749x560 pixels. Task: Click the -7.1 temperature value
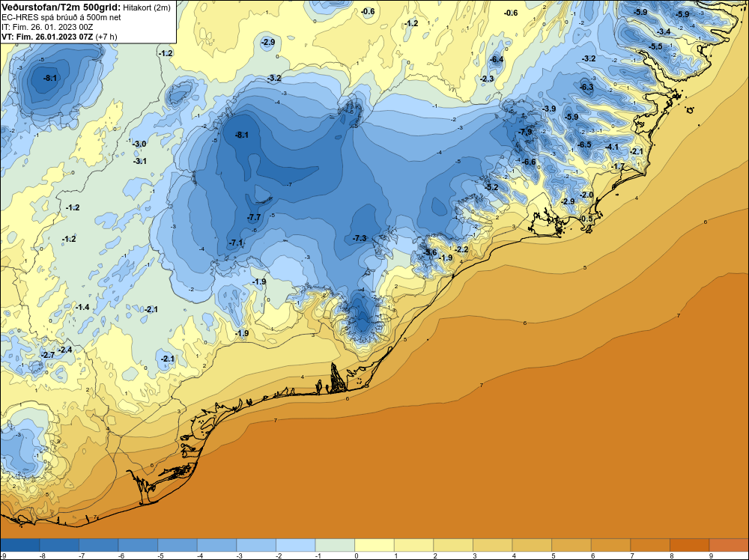tap(236, 243)
